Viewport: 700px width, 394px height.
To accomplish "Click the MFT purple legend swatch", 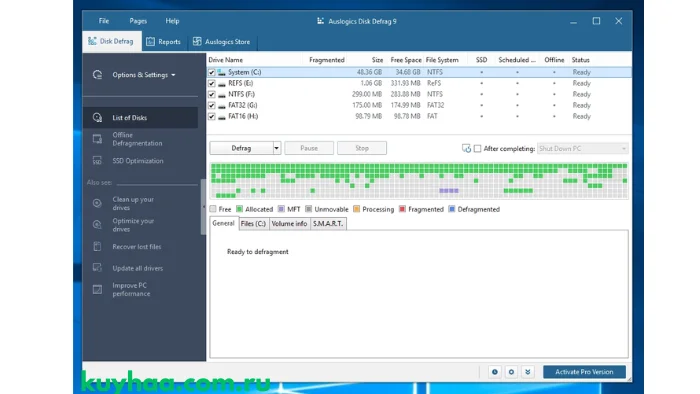I will [x=281, y=209].
